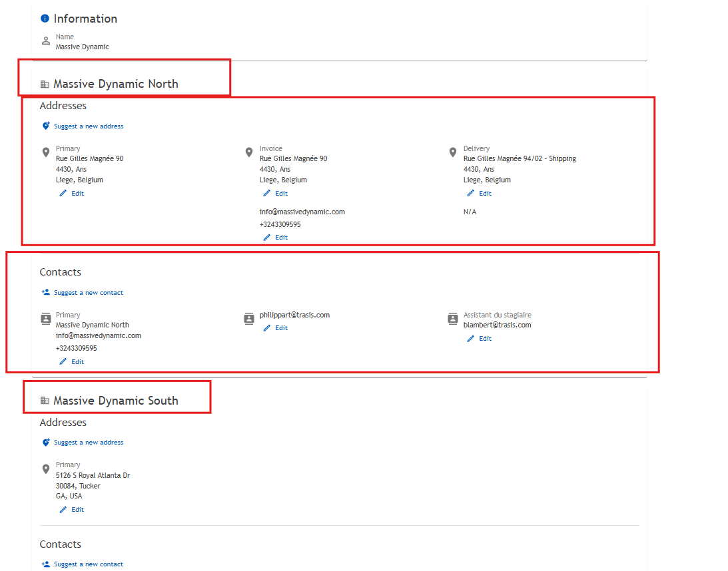Screen dimensions: 728x571
Task: Click add-person icon in North Contacts
Action: pyautogui.click(x=45, y=292)
